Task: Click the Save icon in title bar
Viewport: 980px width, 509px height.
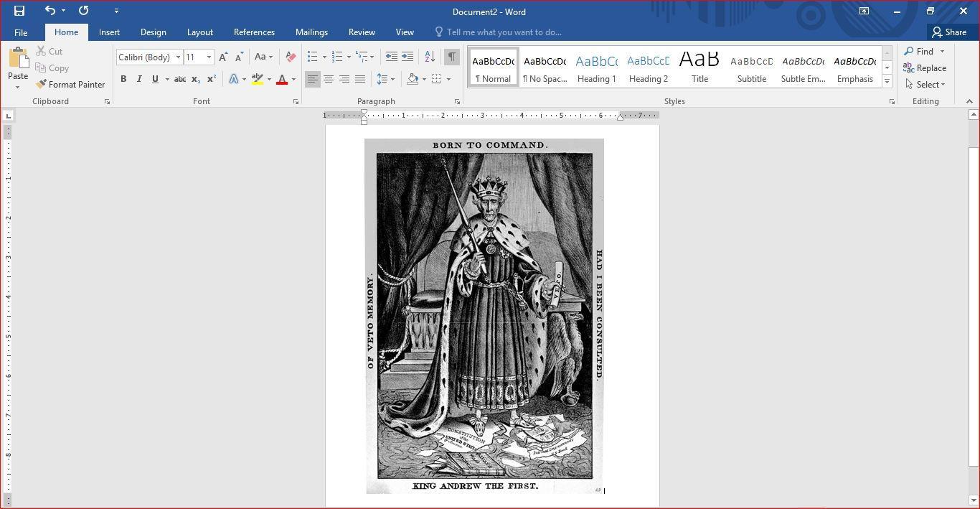Action: pyautogui.click(x=19, y=11)
